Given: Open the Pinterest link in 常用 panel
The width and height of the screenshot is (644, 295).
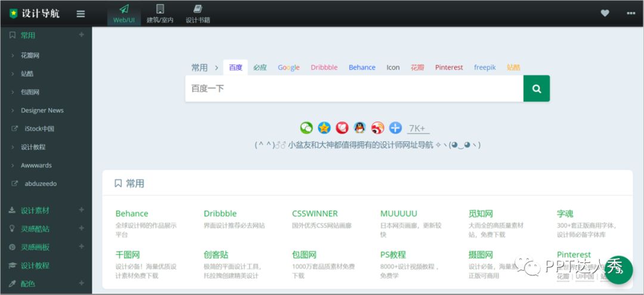Looking at the screenshot, I should 574,254.
